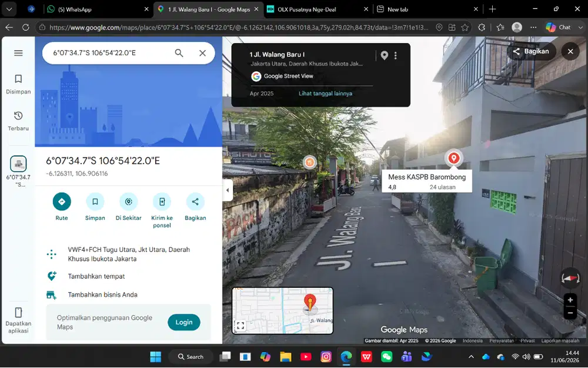Go back to previous page

point(9,28)
